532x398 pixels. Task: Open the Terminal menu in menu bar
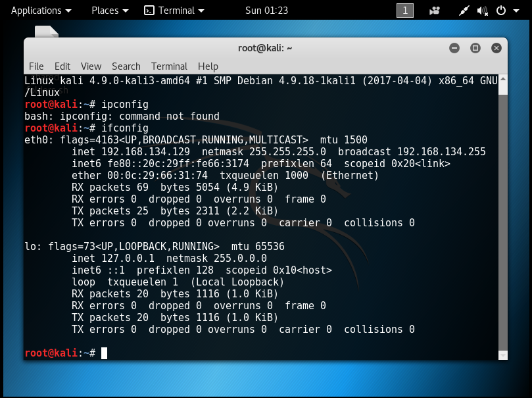click(169, 66)
